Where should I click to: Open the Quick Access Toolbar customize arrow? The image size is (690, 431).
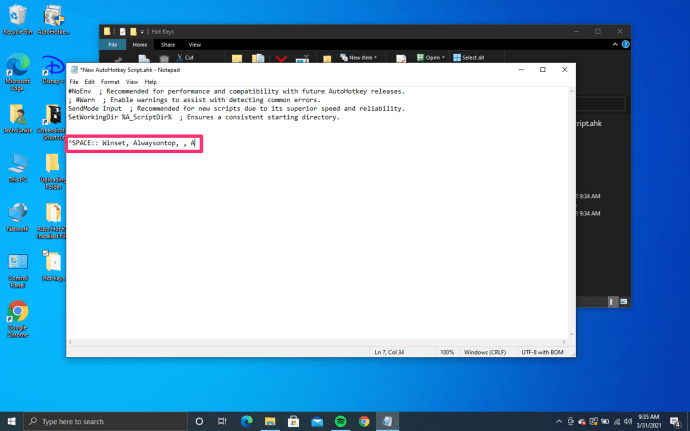142,32
